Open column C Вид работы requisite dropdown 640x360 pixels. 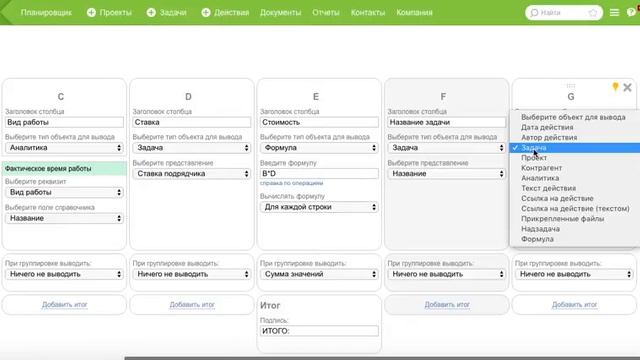(x=64, y=192)
